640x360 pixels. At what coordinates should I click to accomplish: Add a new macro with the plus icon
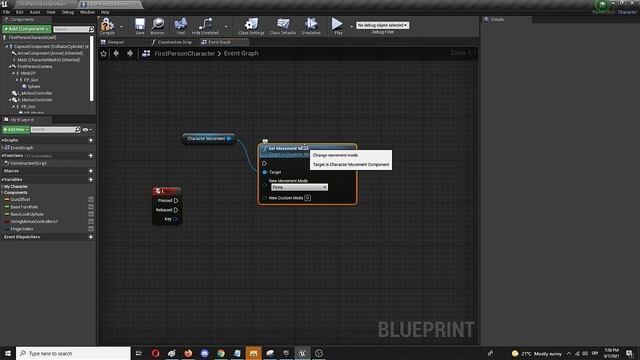coord(91,171)
